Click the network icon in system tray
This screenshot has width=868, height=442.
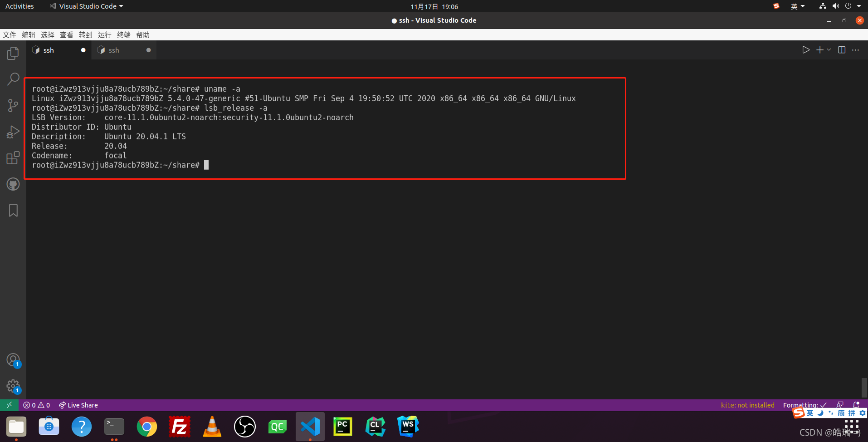(x=823, y=6)
